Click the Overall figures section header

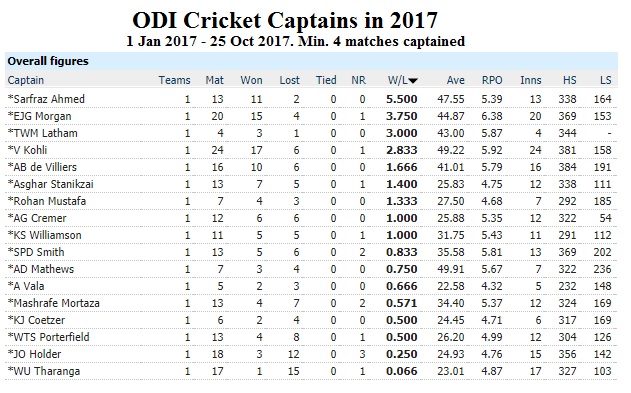tap(48, 61)
